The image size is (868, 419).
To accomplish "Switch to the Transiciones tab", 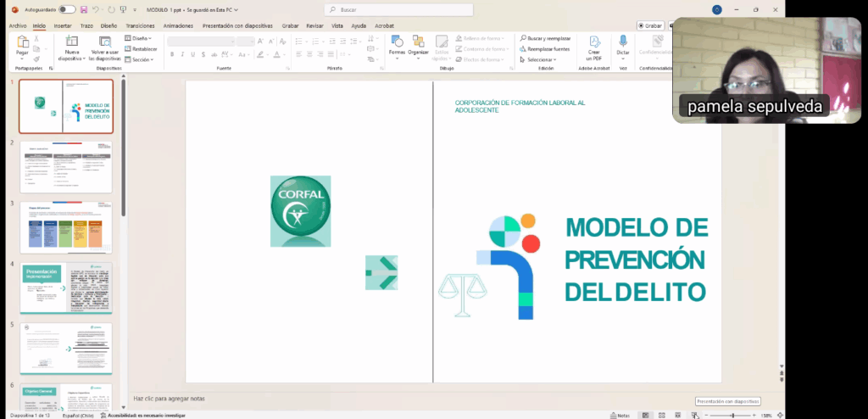I will coord(140,25).
